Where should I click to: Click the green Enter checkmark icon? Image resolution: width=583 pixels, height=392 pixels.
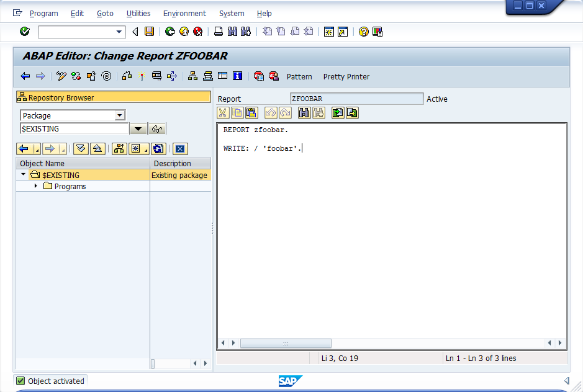pyautogui.click(x=25, y=32)
